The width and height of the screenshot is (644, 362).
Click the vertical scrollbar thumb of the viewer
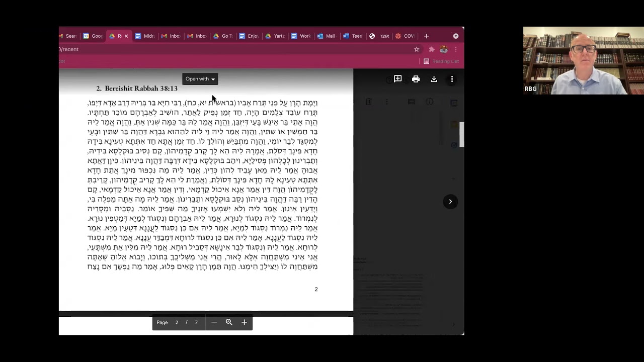click(x=461, y=134)
